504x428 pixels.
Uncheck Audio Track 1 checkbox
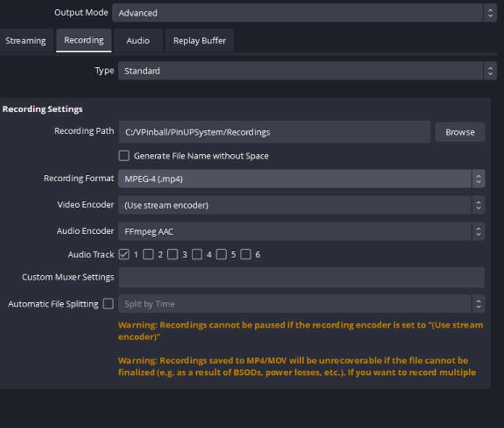click(124, 254)
